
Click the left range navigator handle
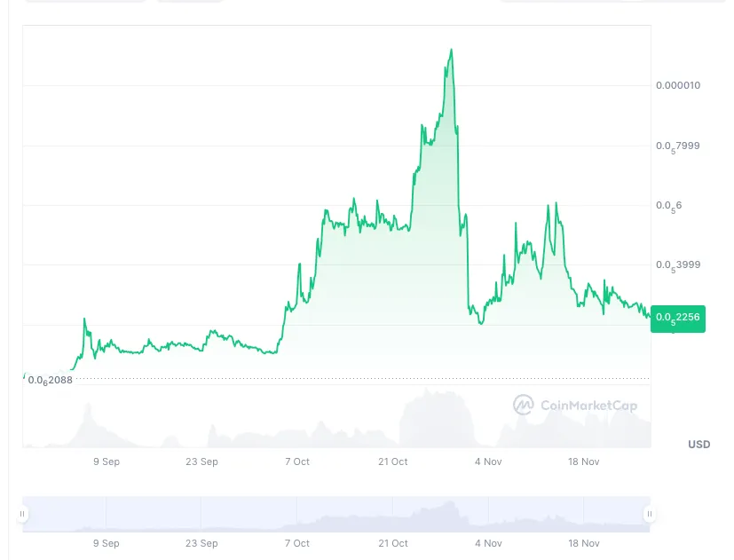22,514
